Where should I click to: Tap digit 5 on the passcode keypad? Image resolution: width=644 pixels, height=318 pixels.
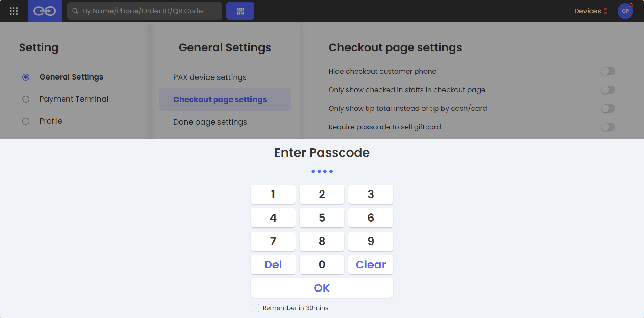(322, 218)
